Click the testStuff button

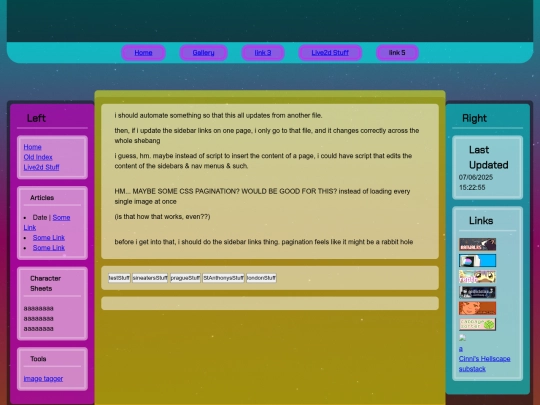[x=119, y=278]
